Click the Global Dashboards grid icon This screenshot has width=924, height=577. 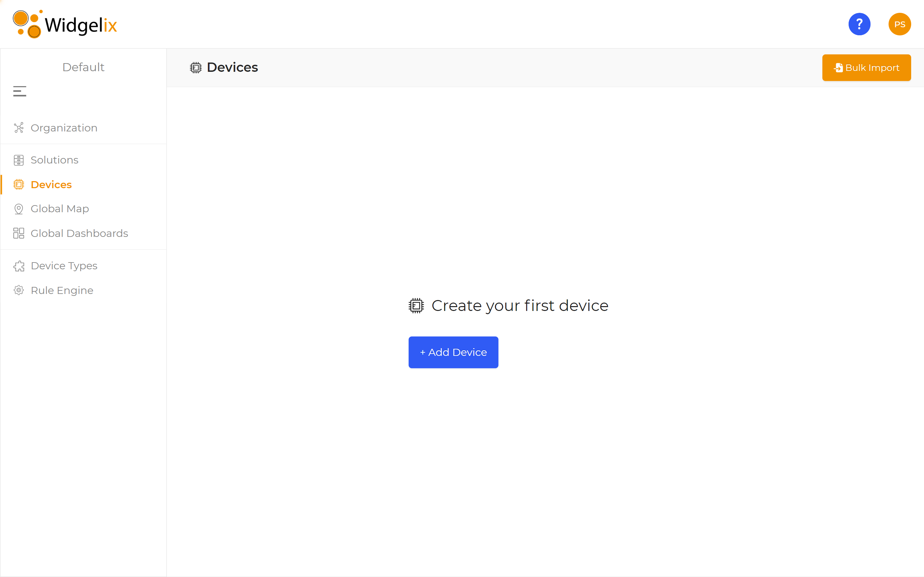pyautogui.click(x=19, y=233)
